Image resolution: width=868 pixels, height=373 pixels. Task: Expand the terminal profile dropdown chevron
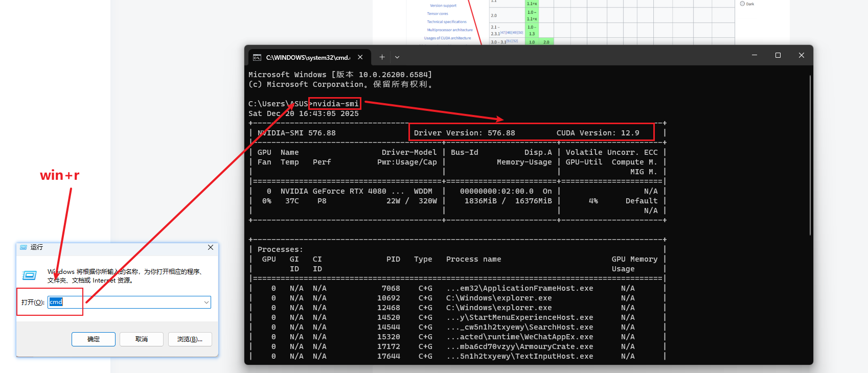[397, 57]
